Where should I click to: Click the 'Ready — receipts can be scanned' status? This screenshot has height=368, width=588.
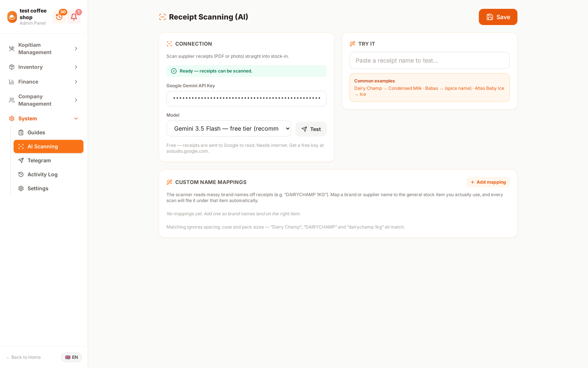(246, 71)
